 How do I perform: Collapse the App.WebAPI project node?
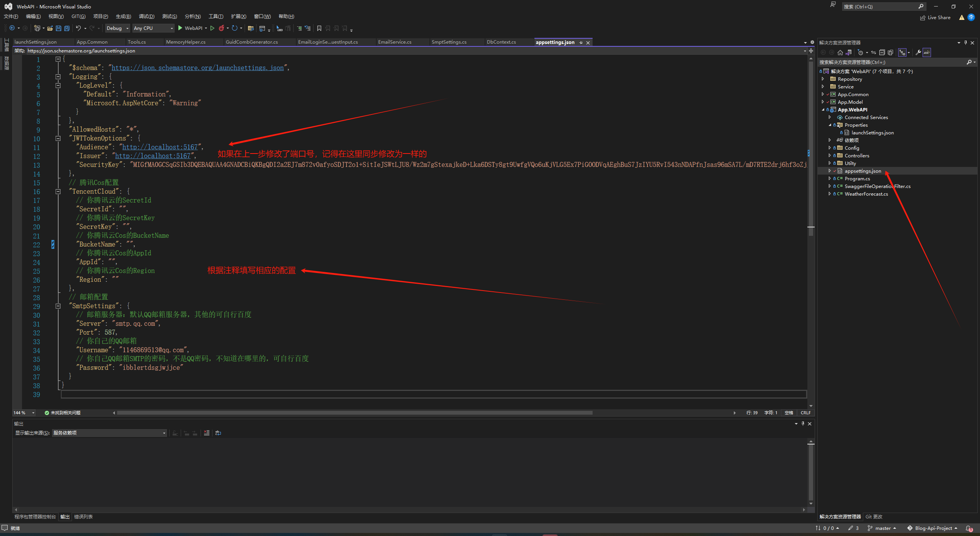[823, 109]
